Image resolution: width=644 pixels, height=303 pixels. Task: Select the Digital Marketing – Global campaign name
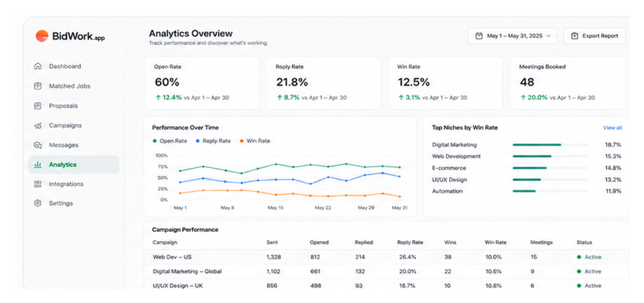coord(187,271)
